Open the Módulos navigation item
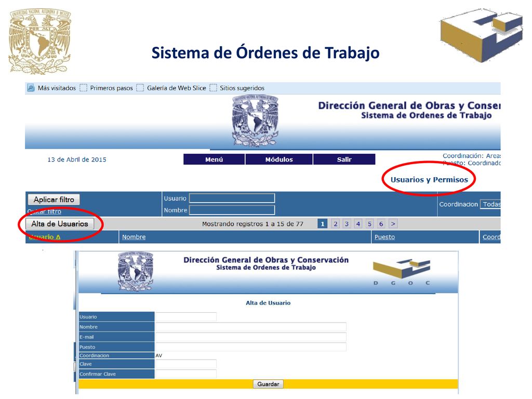This screenshot has height=399, width=532. pyautogui.click(x=279, y=159)
